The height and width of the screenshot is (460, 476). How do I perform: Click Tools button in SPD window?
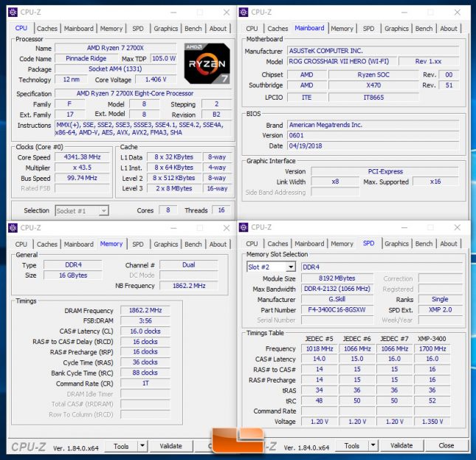[x=352, y=446]
